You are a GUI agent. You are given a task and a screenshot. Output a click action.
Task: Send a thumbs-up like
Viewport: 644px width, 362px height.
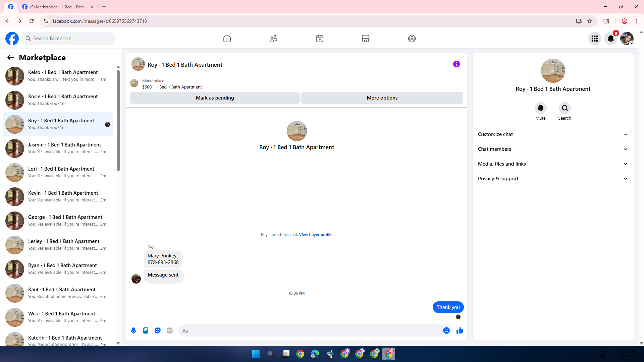tap(460, 330)
